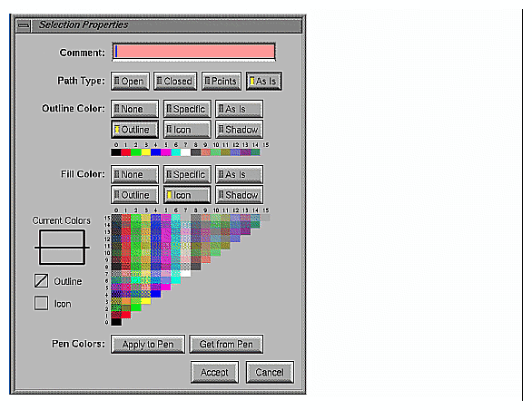Select As Is path type

pyautogui.click(x=263, y=81)
